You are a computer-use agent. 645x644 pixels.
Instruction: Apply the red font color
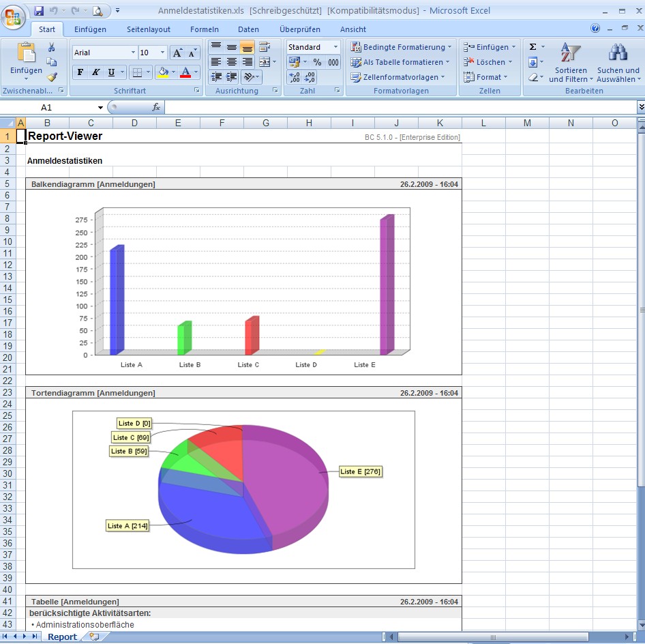(x=185, y=72)
